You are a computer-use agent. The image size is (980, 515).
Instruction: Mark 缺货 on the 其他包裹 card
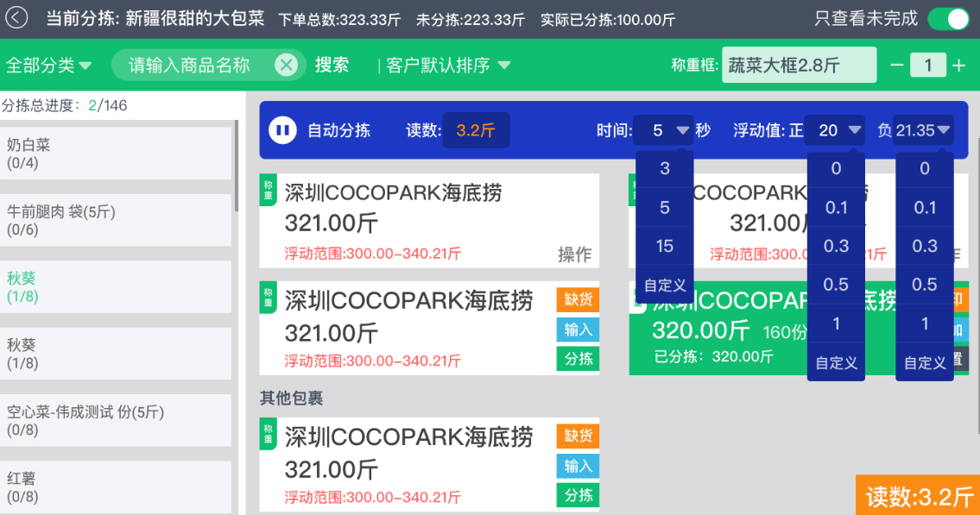click(579, 436)
